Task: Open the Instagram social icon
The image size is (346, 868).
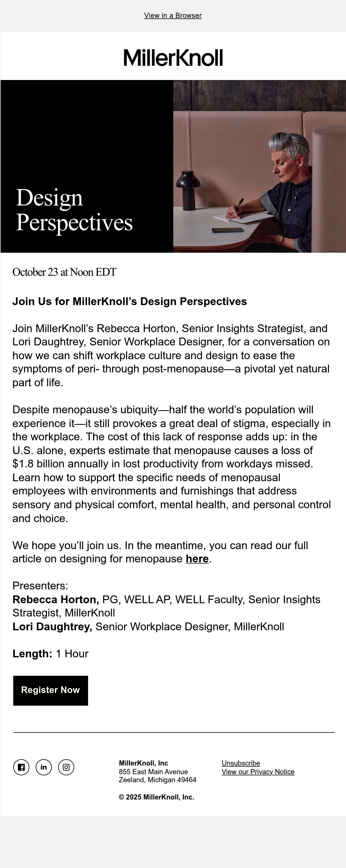Action: [66, 767]
